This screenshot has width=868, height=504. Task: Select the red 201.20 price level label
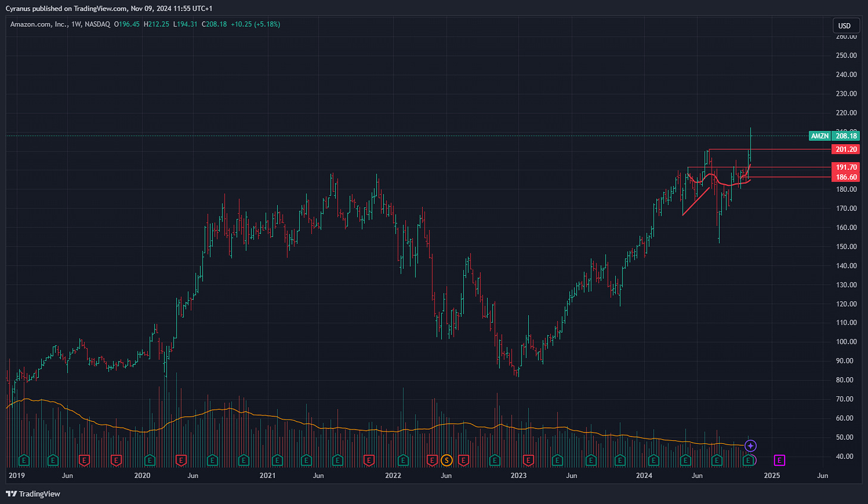pos(846,150)
